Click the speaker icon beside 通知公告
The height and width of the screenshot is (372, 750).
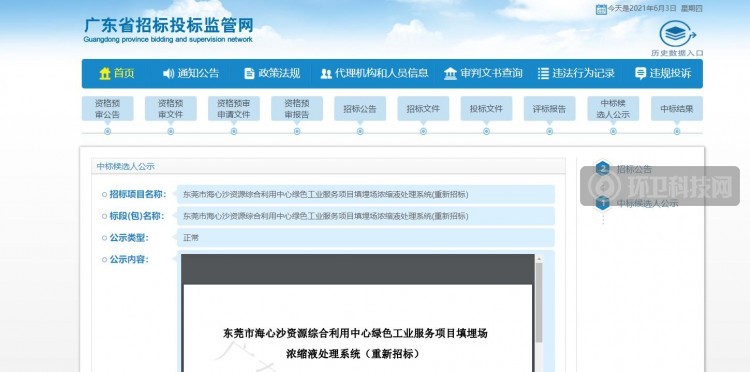pos(168,74)
